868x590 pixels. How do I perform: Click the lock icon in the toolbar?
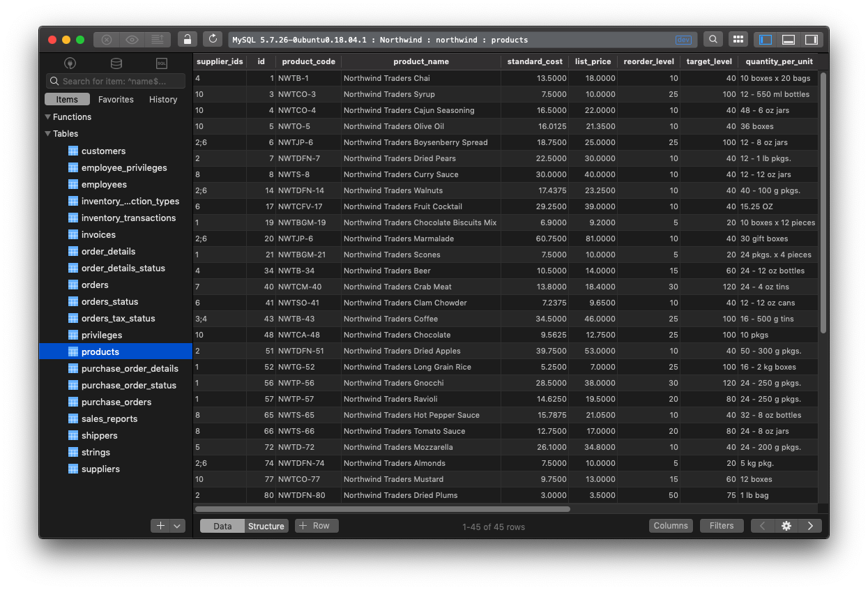[187, 40]
